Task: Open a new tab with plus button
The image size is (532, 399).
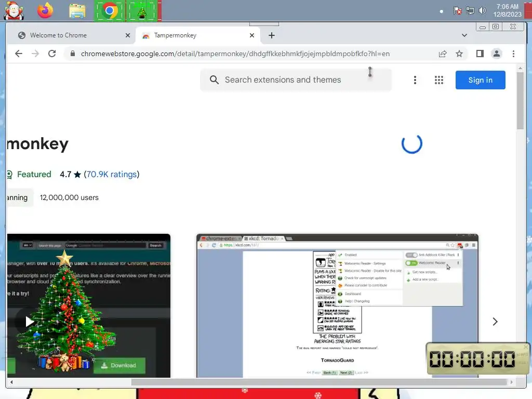Action: tap(271, 35)
